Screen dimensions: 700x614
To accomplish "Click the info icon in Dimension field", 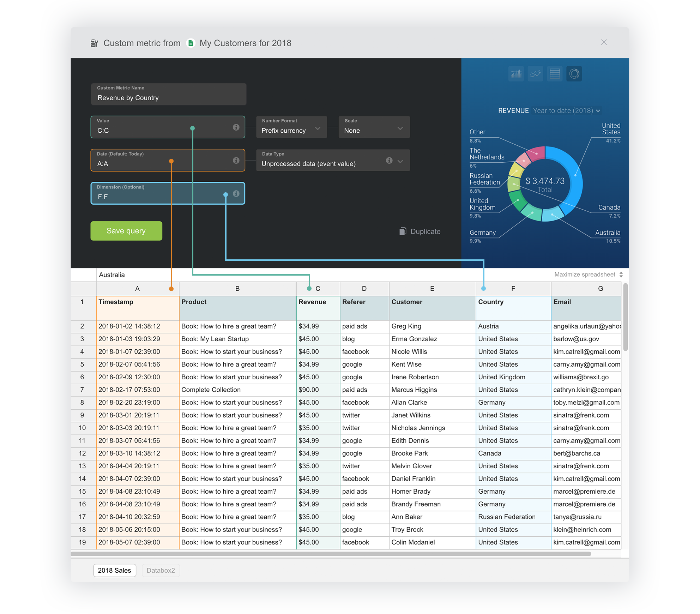I will click(236, 194).
